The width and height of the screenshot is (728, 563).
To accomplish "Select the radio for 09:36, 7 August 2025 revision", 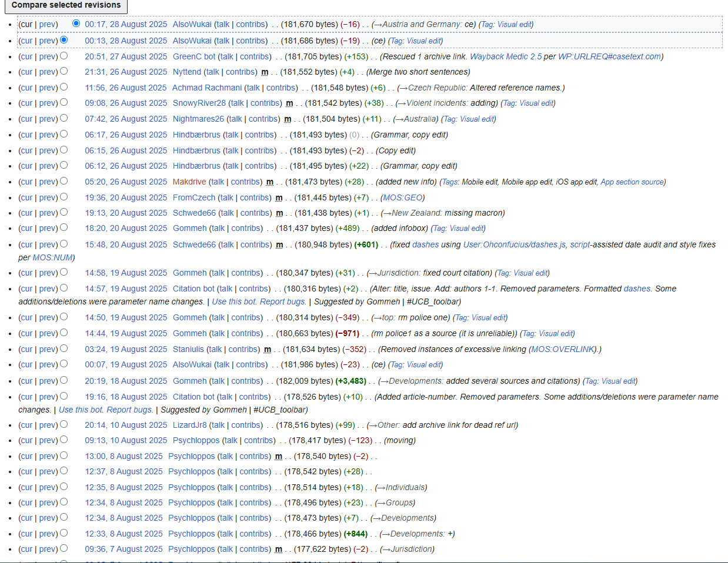I will click(x=64, y=548).
